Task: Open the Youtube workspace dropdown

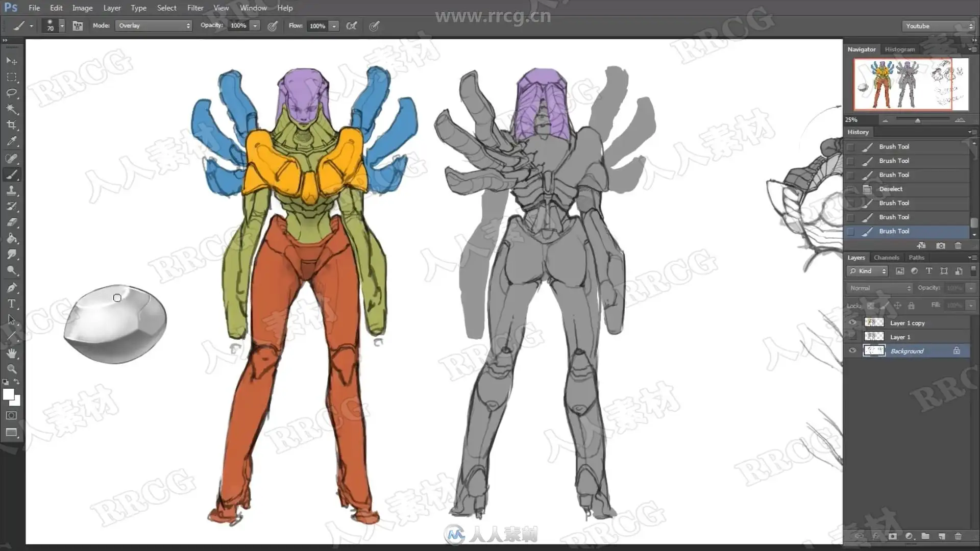Action: pyautogui.click(x=938, y=26)
